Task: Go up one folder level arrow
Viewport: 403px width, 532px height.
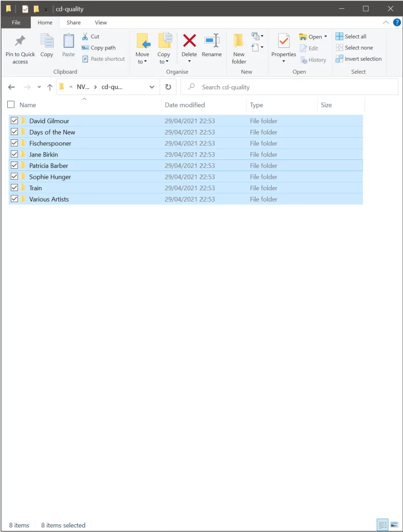Action: coord(50,87)
